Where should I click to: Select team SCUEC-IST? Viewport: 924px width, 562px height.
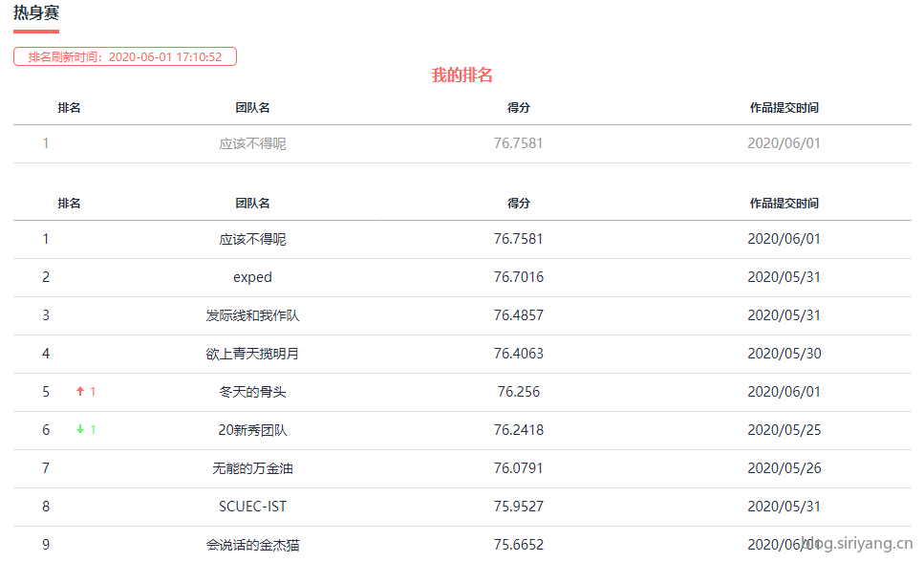point(252,507)
